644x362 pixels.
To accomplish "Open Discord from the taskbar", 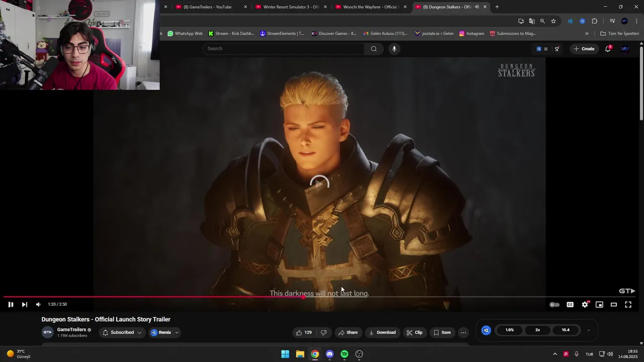I will [330, 354].
